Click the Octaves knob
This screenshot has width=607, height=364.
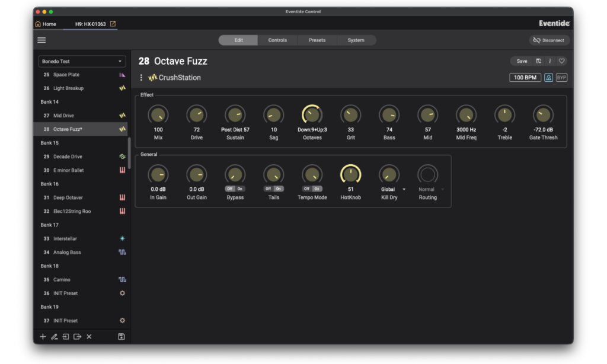[312, 114]
